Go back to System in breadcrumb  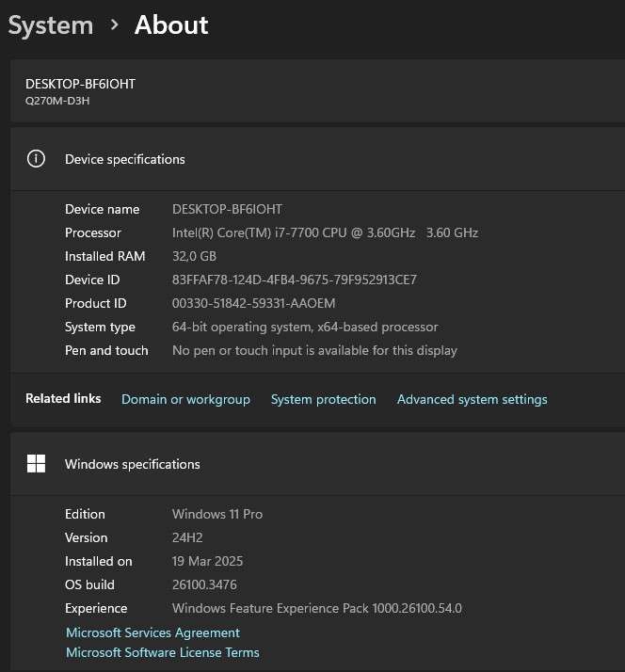[x=51, y=25]
